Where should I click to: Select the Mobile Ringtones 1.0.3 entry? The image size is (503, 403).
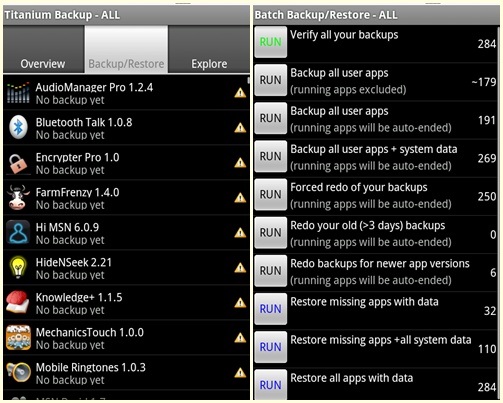click(126, 373)
